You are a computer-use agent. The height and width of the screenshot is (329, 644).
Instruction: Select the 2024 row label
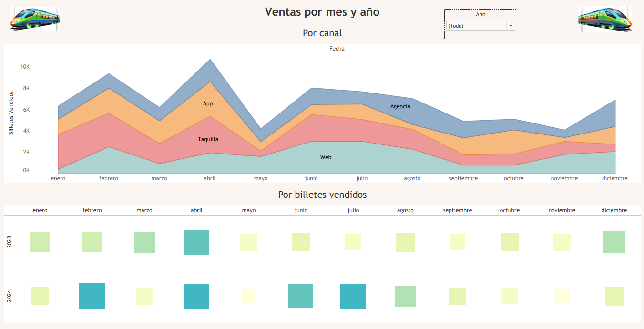click(x=10, y=296)
